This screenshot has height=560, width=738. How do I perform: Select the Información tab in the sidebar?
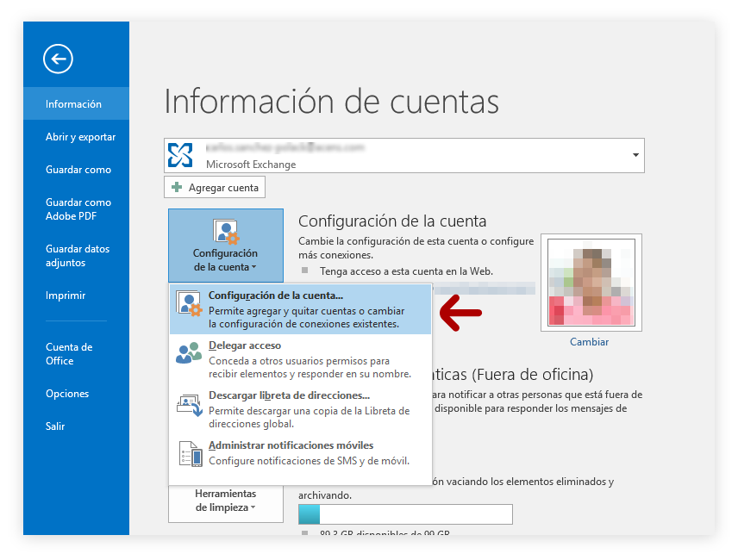coord(76,104)
